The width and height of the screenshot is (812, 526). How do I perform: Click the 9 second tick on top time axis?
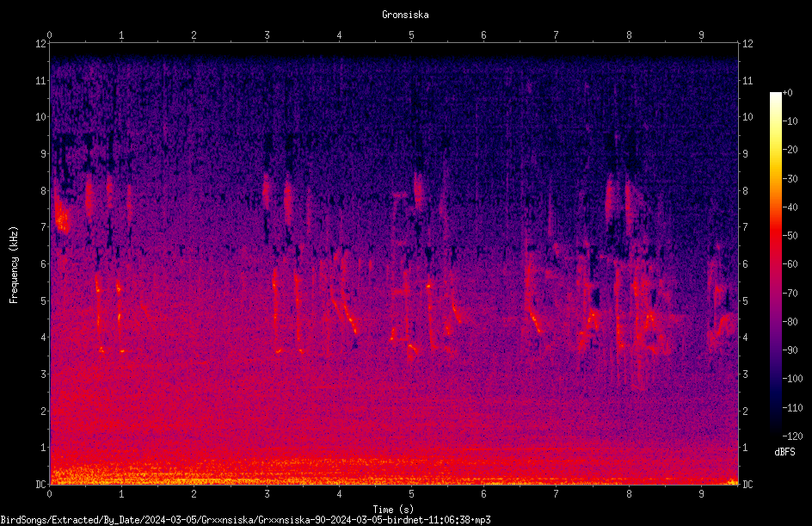(701, 34)
